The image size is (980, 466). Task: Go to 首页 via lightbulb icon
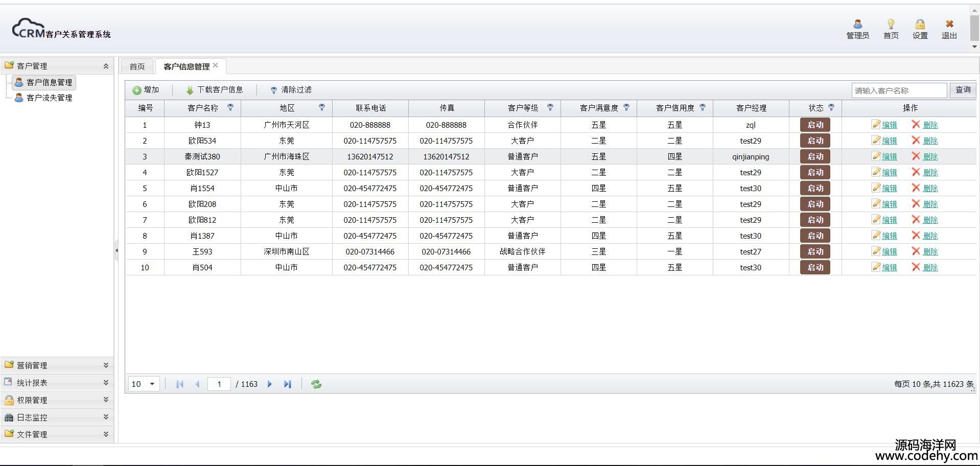coord(891,24)
